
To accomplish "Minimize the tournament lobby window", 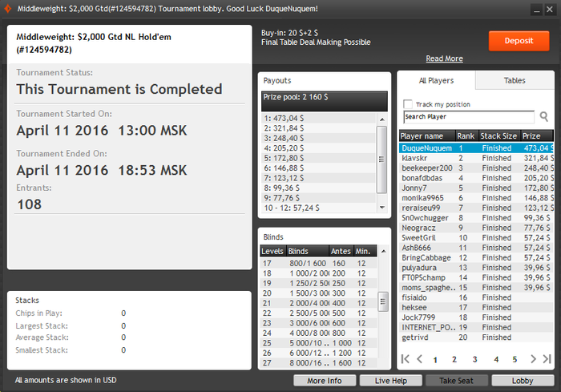I will [x=536, y=10].
